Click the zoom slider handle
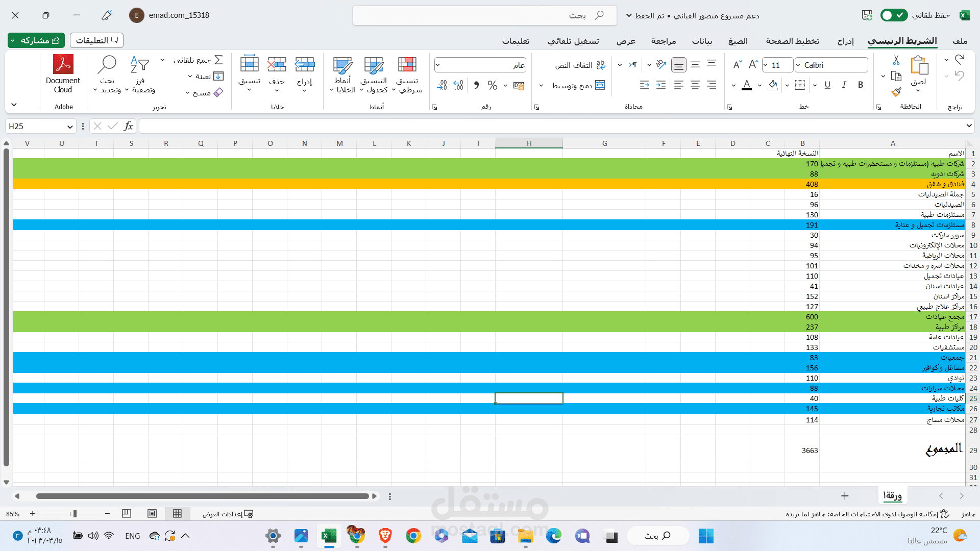Viewport: 980px width, 551px height. [x=75, y=514]
